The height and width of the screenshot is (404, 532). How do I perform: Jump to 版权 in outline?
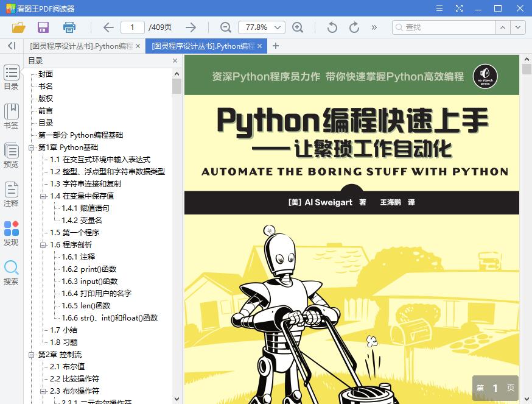[46, 99]
